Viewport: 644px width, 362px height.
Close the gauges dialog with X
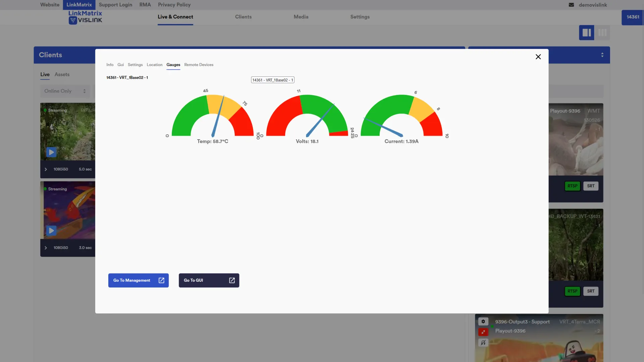[538, 57]
